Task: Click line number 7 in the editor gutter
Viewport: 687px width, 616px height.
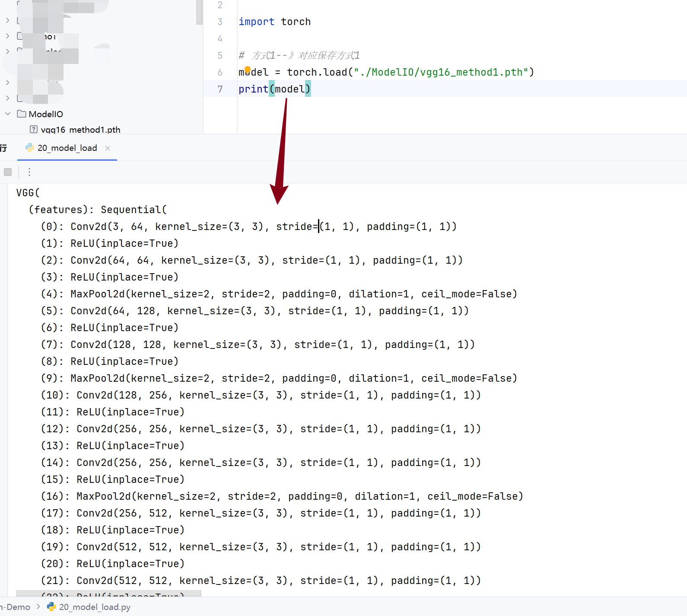Action: (220, 89)
